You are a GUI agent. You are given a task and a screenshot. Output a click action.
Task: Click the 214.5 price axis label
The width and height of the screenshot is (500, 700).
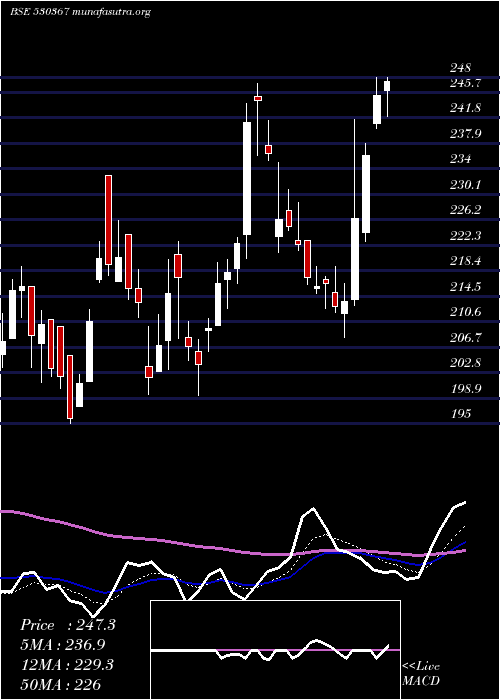click(x=465, y=287)
